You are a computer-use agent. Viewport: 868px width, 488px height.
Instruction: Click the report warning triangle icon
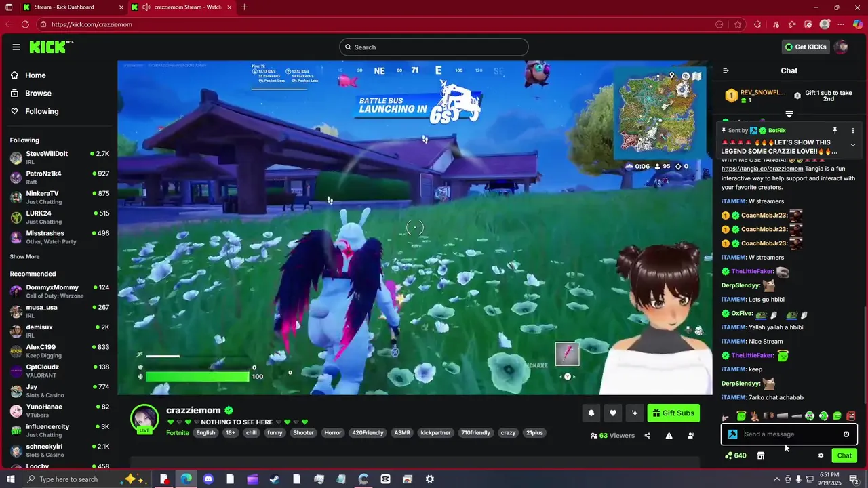[x=669, y=436]
